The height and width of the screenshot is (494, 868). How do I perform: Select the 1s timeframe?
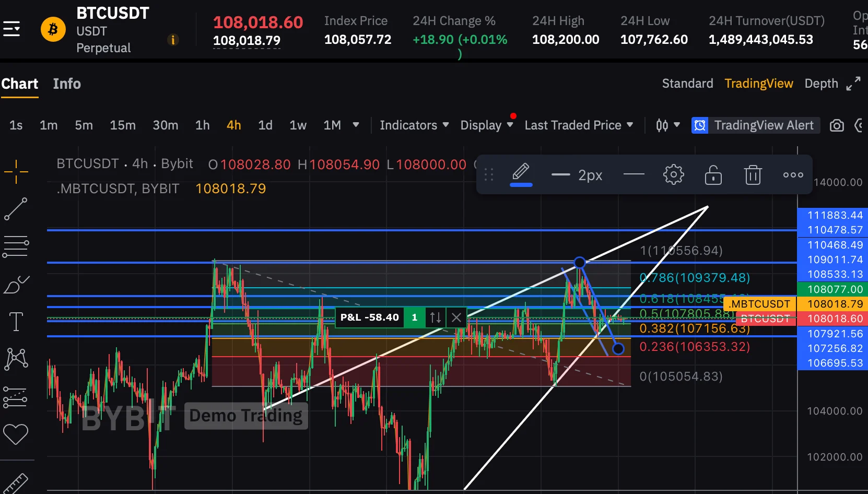click(x=16, y=125)
